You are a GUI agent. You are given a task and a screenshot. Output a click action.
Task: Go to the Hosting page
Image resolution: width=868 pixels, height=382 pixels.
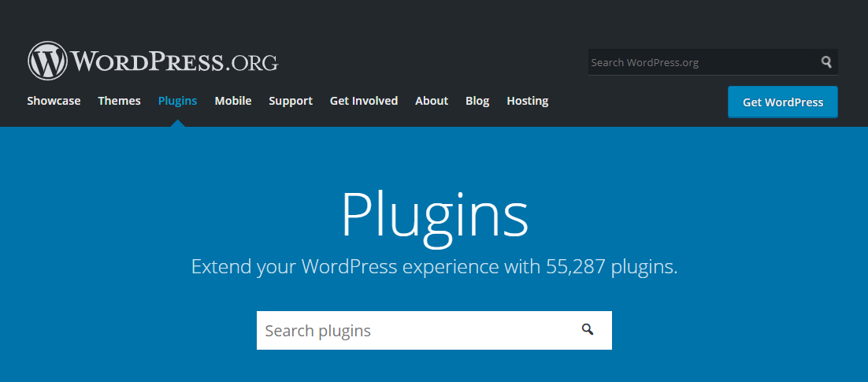point(527,101)
